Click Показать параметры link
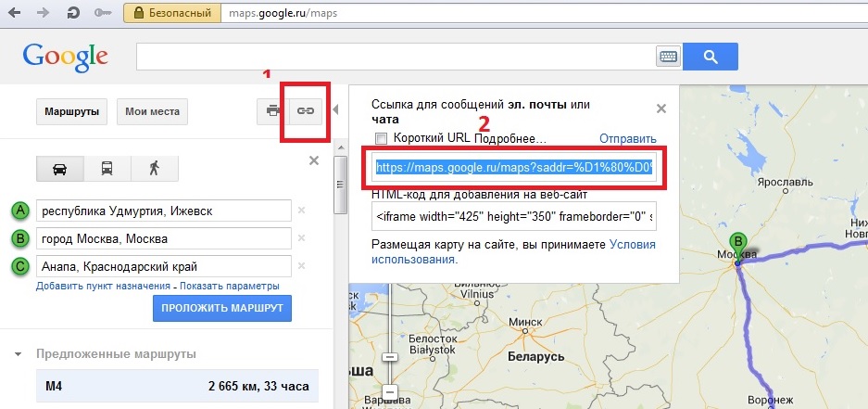Image resolution: width=868 pixels, height=409 pixels. [229, 286]
